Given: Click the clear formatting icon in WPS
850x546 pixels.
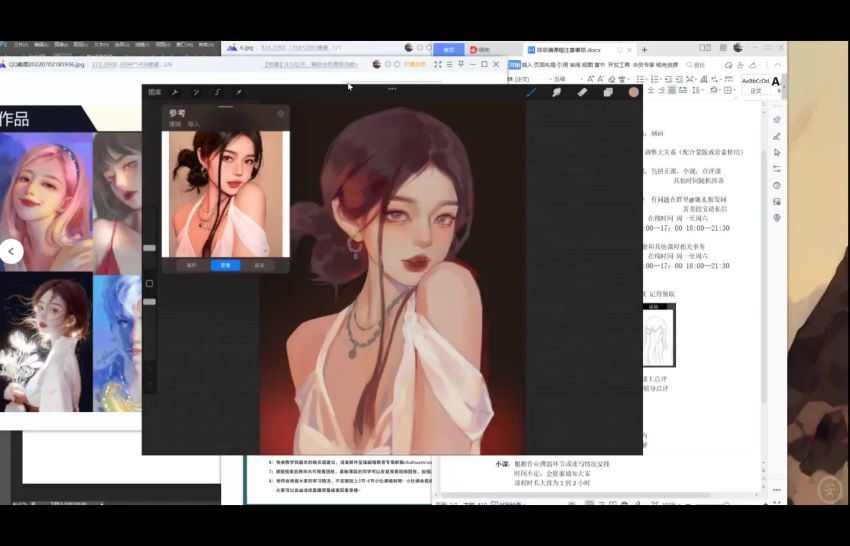Looking at the screenshot, I should tap(611, 79).
